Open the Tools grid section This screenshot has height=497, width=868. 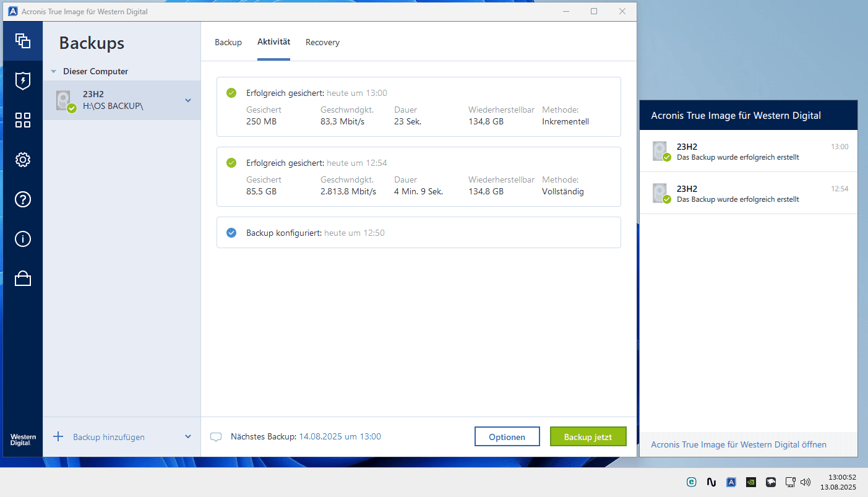(23, 120)
